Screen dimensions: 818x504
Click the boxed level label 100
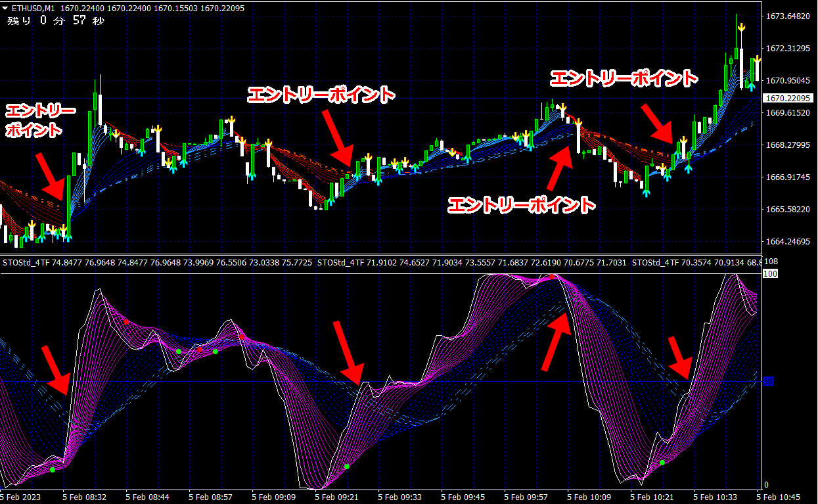pyautogui.click(x=771, y=273)
